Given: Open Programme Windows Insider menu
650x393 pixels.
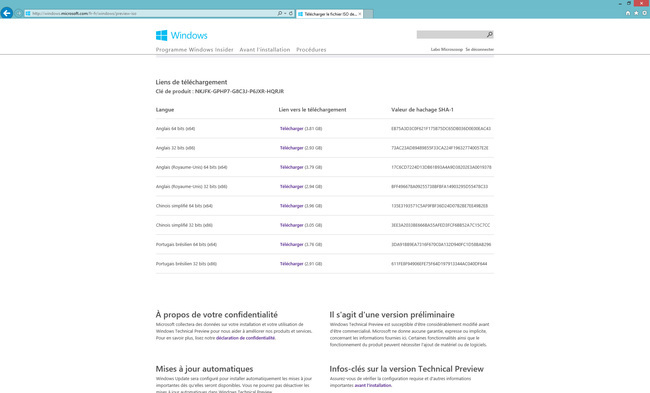Looking at the screenshot, I should 194,49.
